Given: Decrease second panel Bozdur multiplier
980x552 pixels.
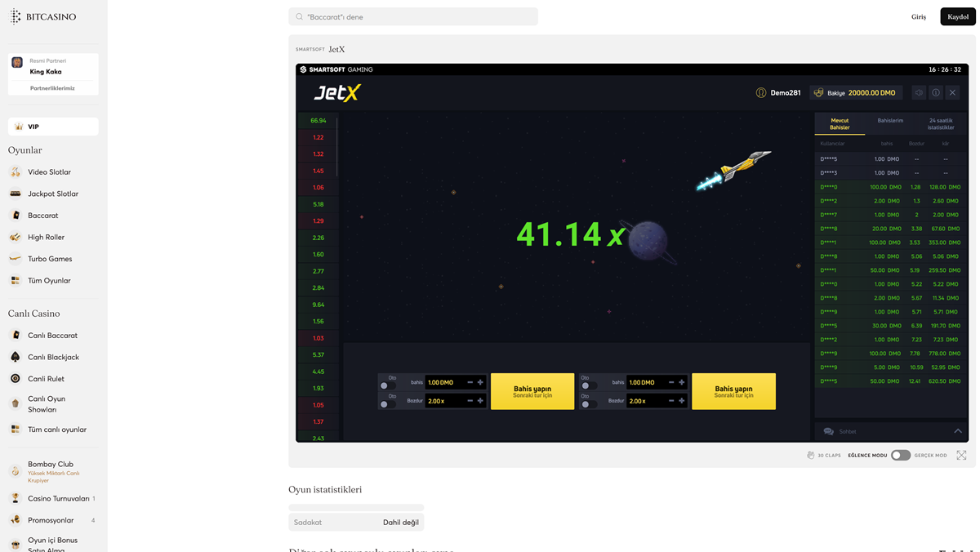Looking at the screenshot, I should tap(671, 401).
